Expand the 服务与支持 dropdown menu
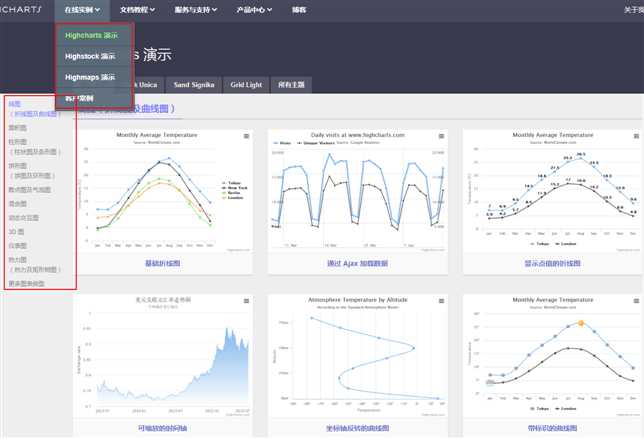Image resolution: width=644 pixels, height=438 pixels. [x=196, y=9]
